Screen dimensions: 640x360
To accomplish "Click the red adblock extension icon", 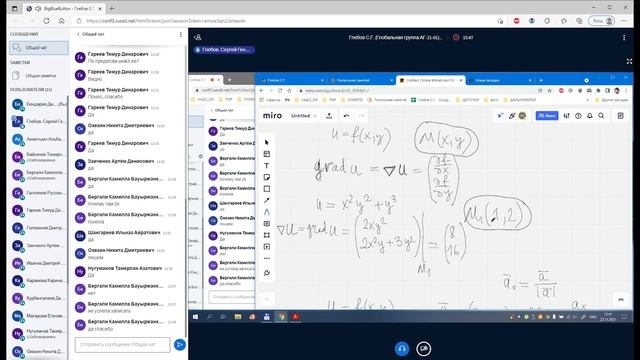I will tap(516, 21).
